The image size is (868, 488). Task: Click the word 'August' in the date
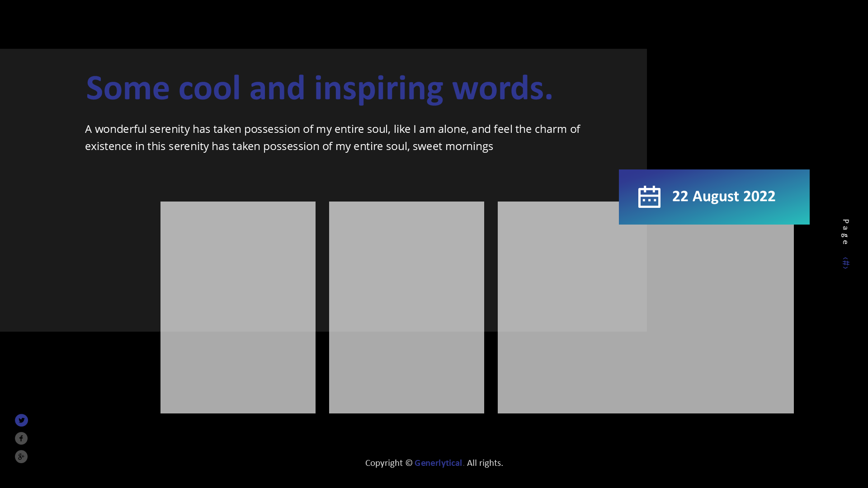point(716,197)
